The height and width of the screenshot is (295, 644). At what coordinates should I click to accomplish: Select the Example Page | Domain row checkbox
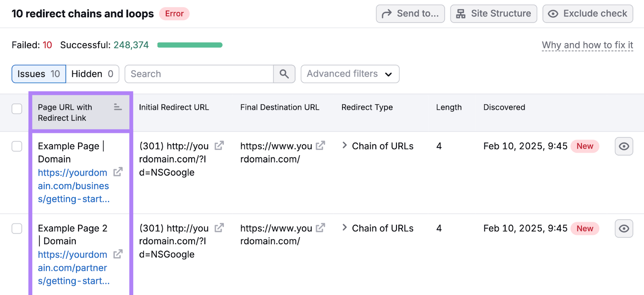17,146
